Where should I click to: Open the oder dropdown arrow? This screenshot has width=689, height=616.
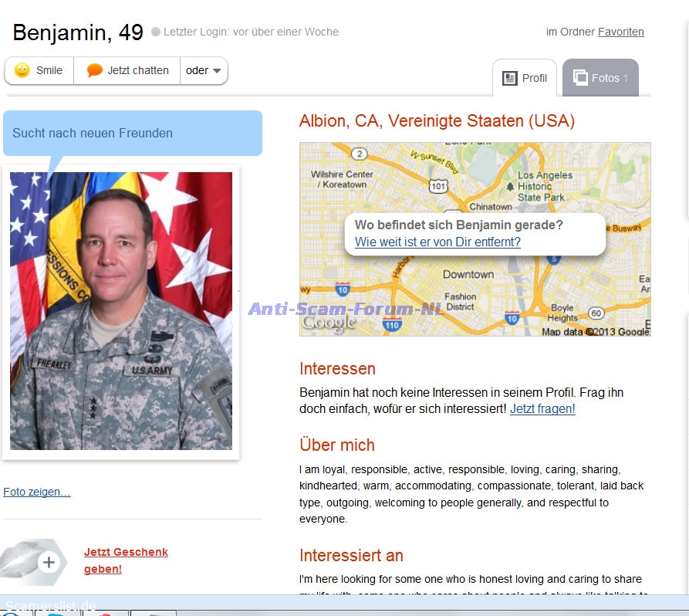217,71
